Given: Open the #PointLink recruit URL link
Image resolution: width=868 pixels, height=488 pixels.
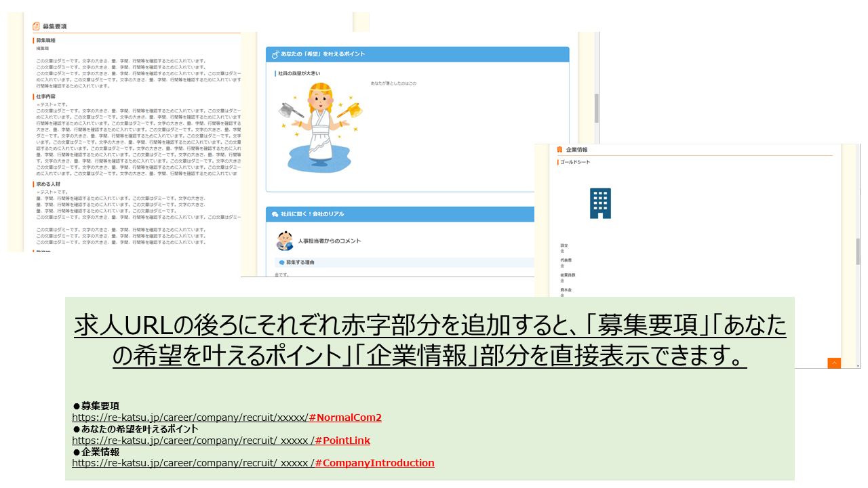Looking at the screenshot, I should coord(221,441).
